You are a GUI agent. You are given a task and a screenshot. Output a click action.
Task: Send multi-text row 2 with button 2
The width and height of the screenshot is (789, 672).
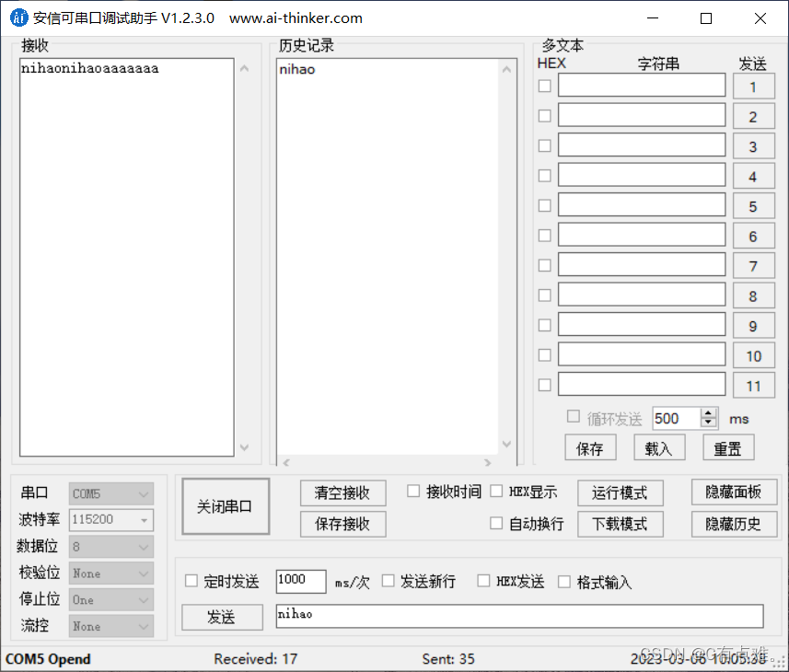tap(753, 117)
